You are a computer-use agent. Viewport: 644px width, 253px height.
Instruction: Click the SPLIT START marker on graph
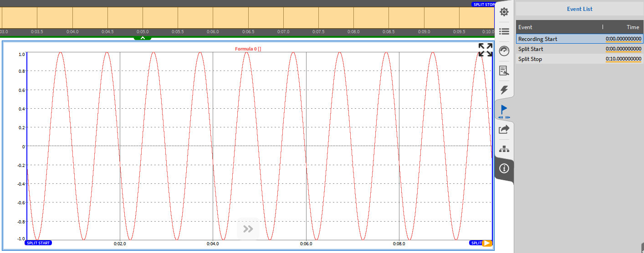(x=38, y=243)
